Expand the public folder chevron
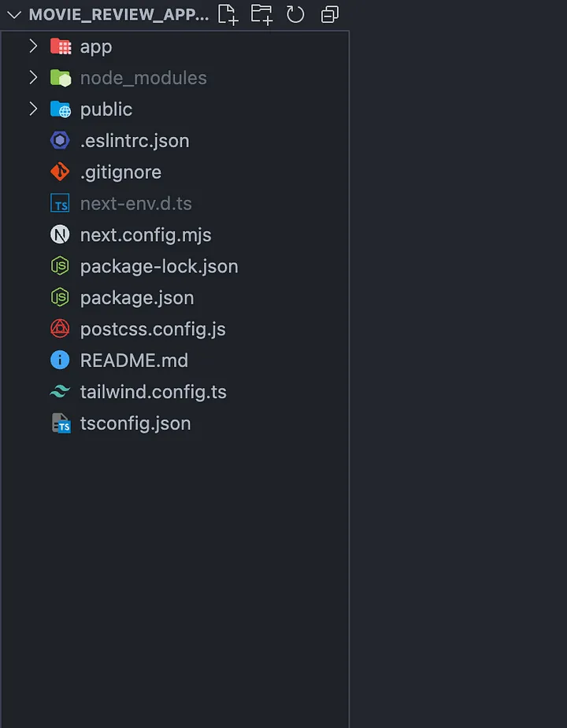This screenshot has width=567, height=728. 33,109
